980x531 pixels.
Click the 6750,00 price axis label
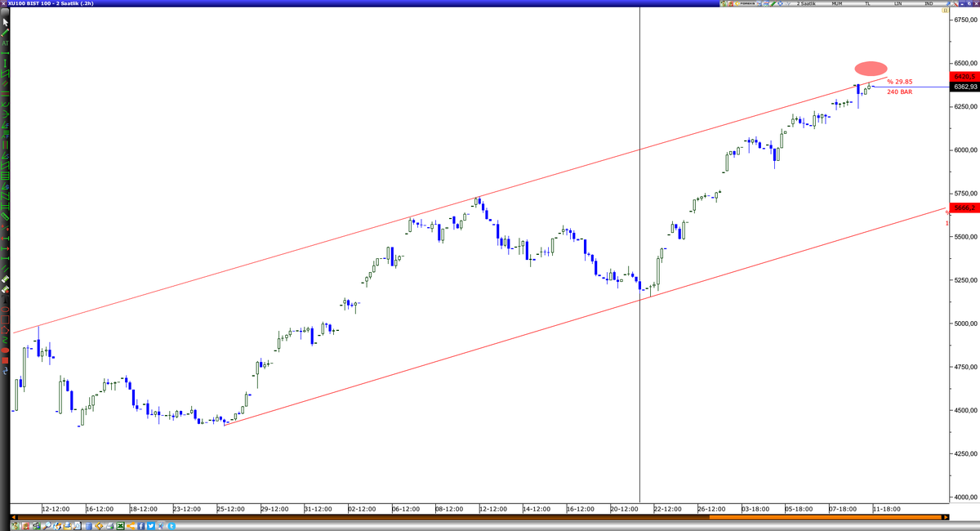pyautogui.click(x=964, y=20)
